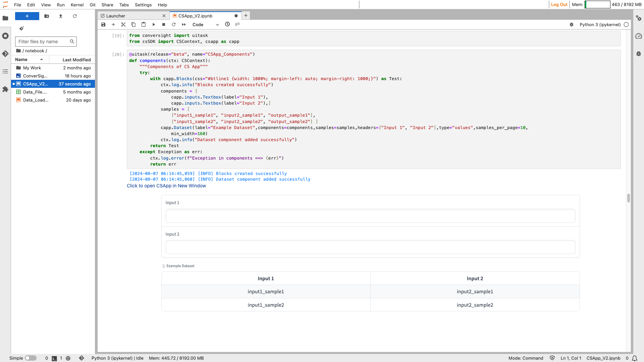This screenshot has height=362, width=644.
Task: Cut the selected cell with scissors icon
Action: point(123,24)
